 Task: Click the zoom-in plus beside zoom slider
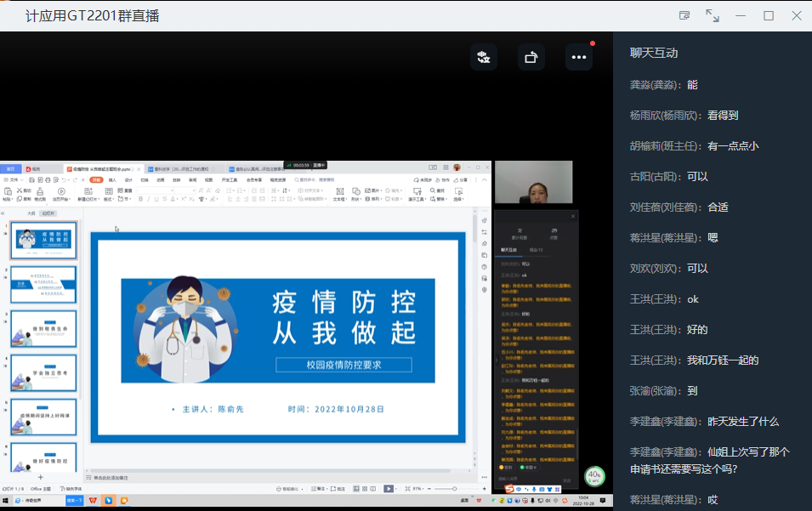point(484,489)
